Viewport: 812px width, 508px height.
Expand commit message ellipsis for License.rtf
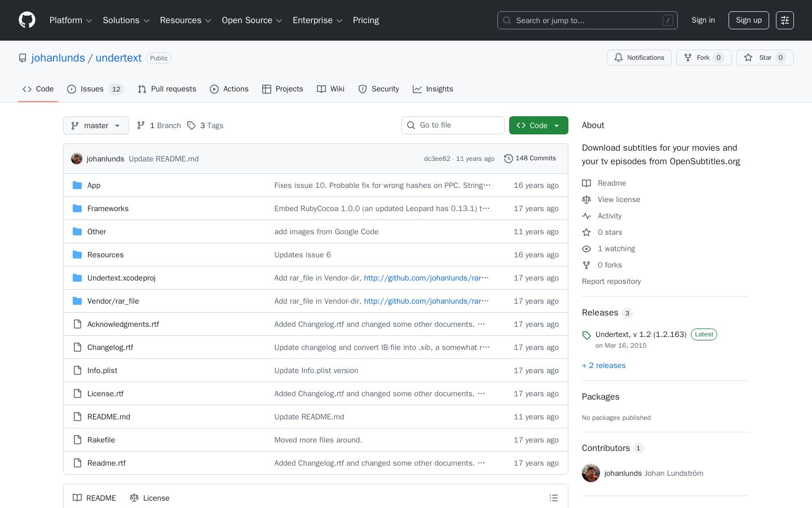pos(481,393)
